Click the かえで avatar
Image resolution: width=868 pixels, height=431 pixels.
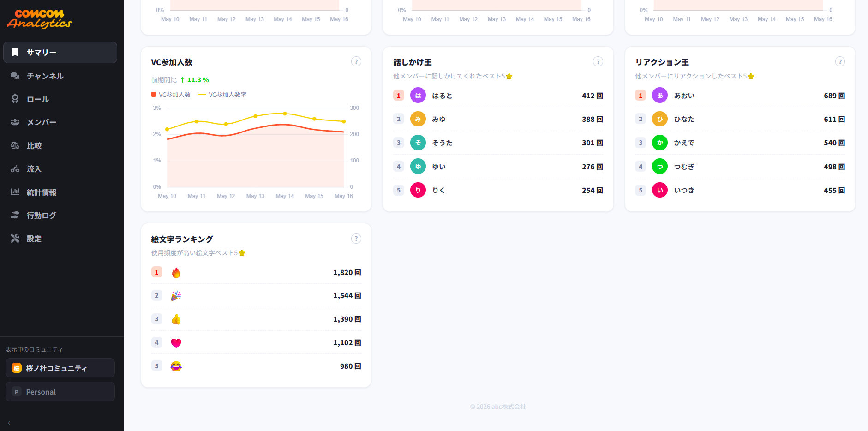click(x=660, y=143)
